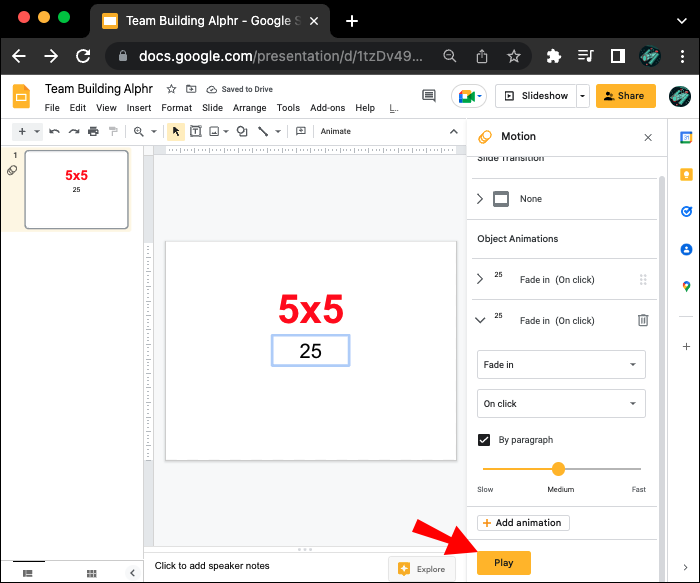The width and height of the screenshot is (700, 583).
Task: Open the Insert menu
Action: click(x=139, y=108)
